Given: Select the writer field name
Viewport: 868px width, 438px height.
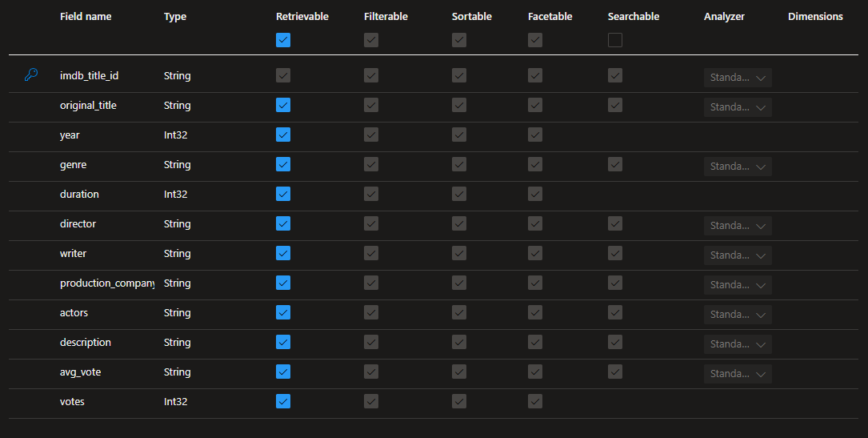Looking at the screenshot, I should 73,253.
